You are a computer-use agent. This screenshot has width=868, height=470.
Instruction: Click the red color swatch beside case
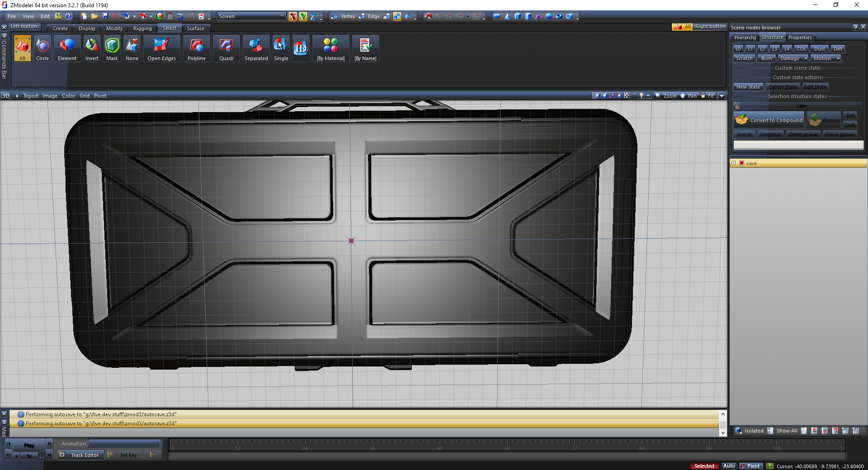[x=742, y=163]
